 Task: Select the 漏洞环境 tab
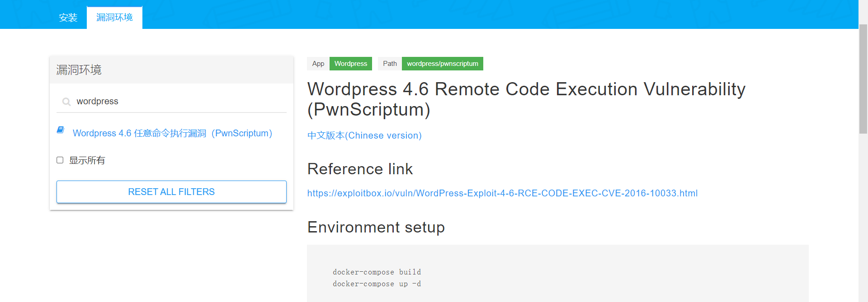pos(114,18)
